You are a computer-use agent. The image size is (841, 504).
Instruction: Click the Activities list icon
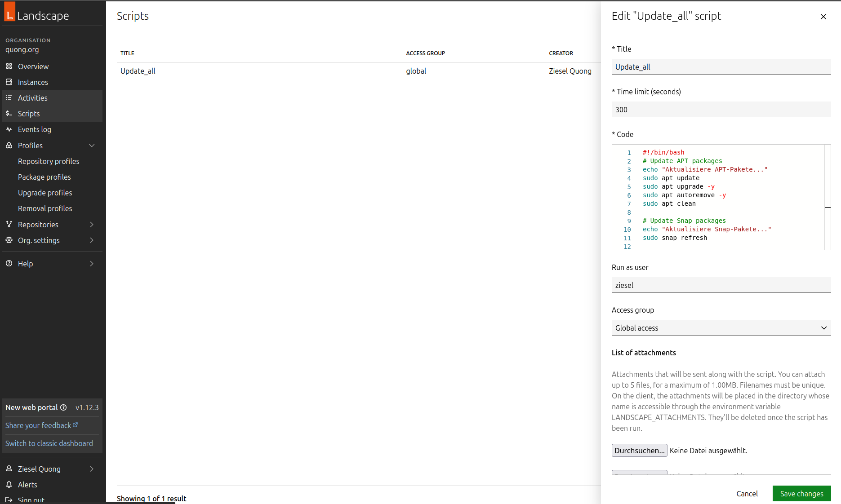coord(9,98)
